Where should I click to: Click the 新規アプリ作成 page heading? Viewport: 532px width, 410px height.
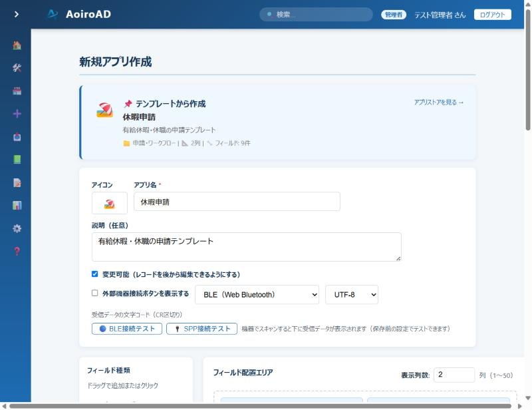tap(115, 62)
